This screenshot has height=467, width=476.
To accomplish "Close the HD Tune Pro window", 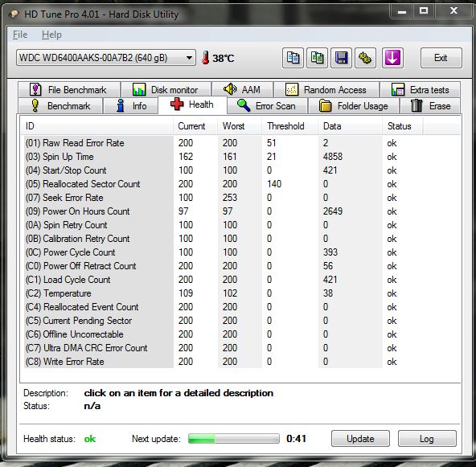I will pyautogui.click(x=453, y=11).
